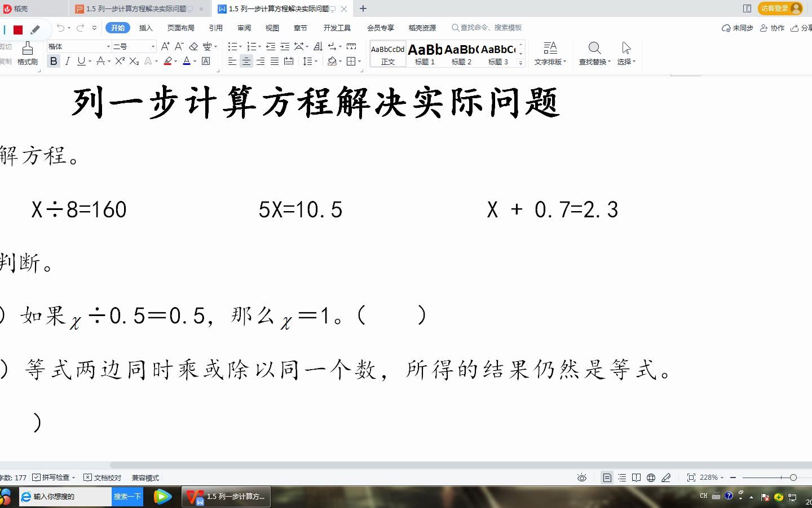
Task: Open the 审阅 ribbon tab
Action: point(244,28)
